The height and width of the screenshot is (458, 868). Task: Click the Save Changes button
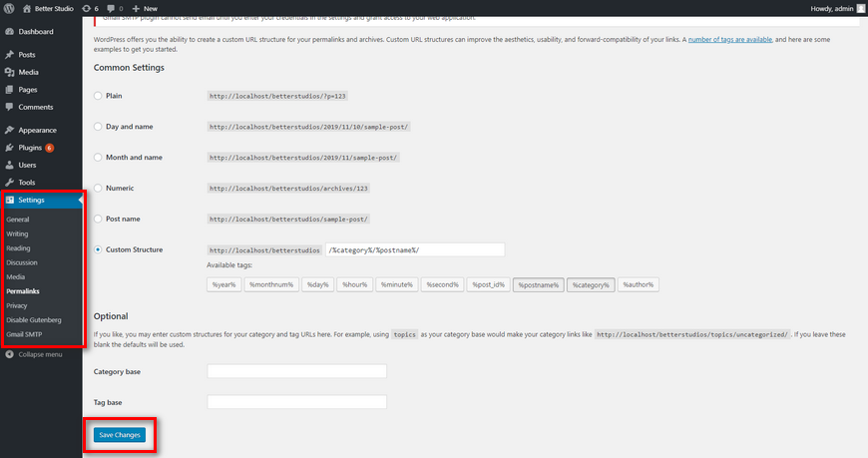(x=120, y=435)
